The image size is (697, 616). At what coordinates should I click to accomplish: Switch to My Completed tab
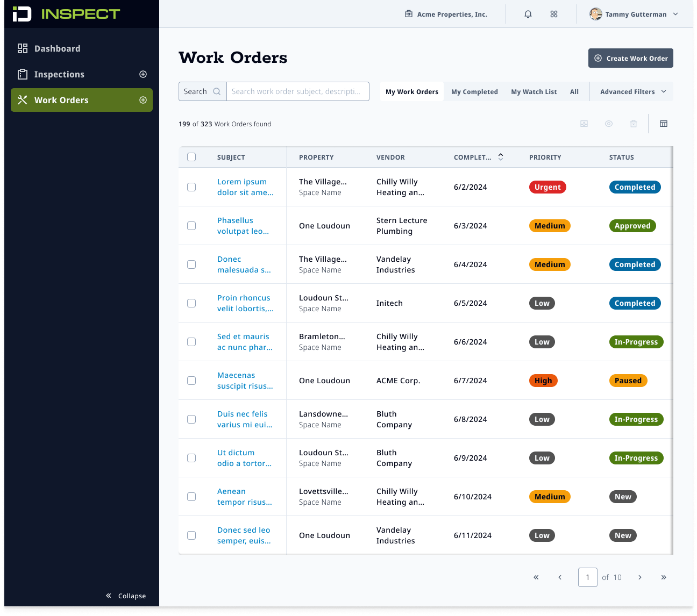[x=474, y=91]
